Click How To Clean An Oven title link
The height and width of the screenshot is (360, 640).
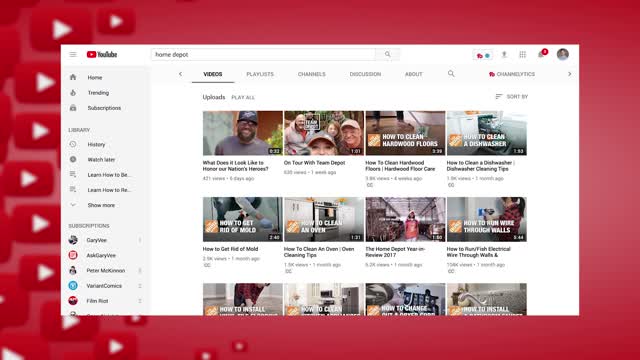pos(319,252)
